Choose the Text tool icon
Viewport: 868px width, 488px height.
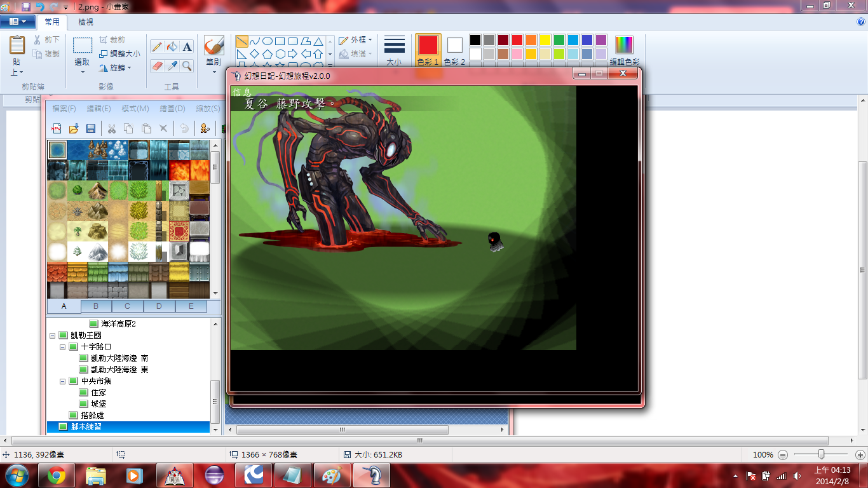[187, 46]
